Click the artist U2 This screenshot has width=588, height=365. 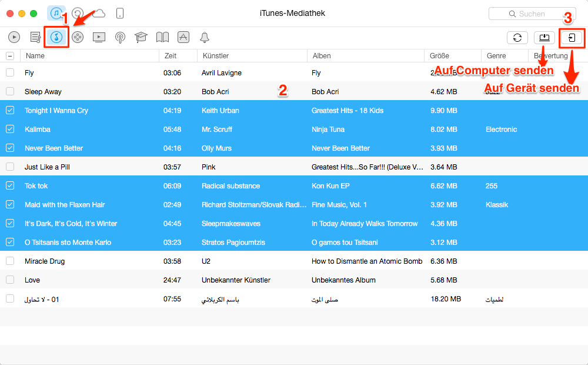[206, 261]
